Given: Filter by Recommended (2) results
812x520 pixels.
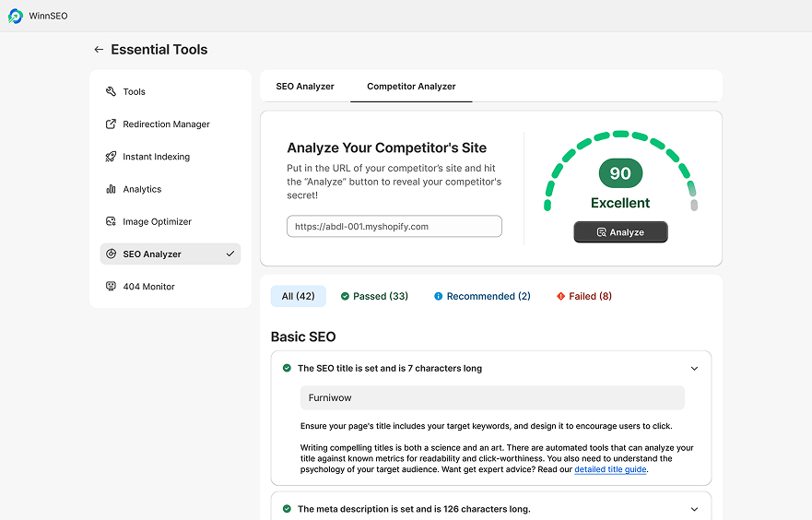Looking at the screenshot, I should [482, 296].
